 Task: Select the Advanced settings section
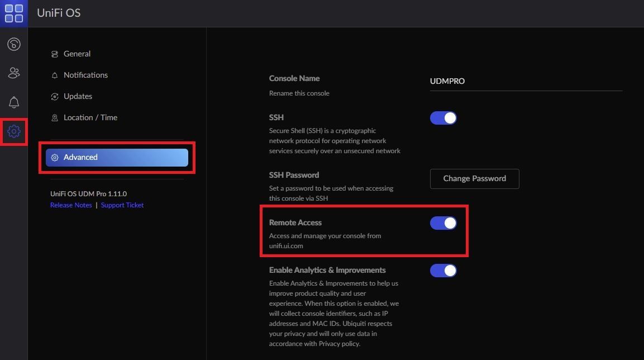(x=117, y=158)
